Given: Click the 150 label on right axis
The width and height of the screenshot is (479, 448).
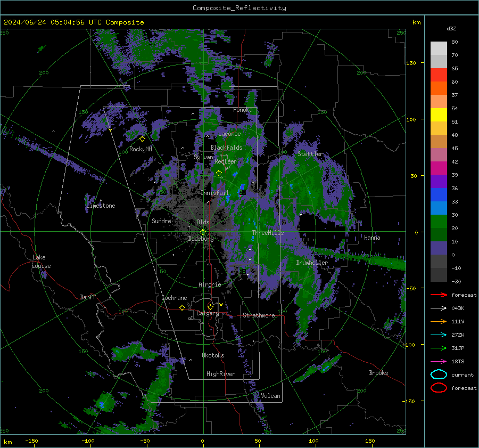Looking at the screenshot, I should coord(411,63).
